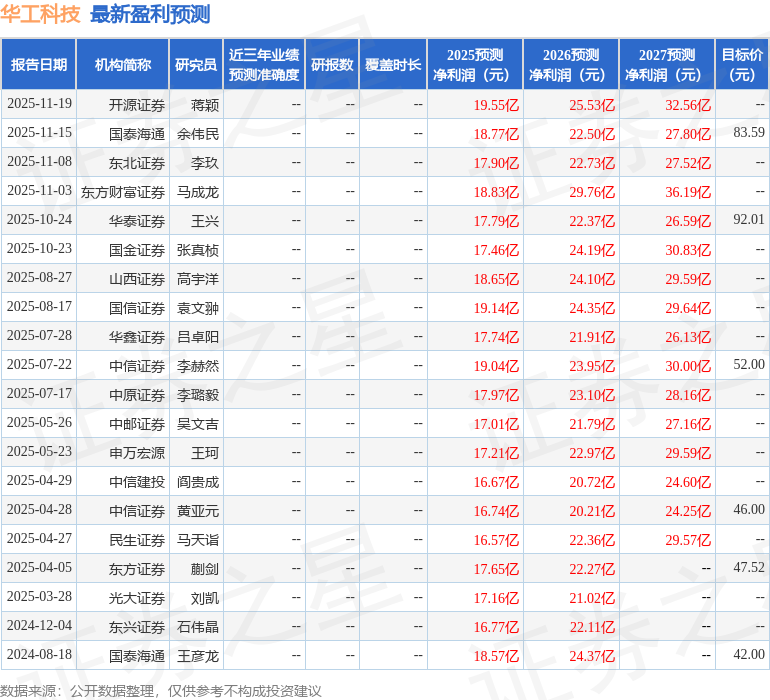Select the 研究员 column header

click(x=195, y=65)
